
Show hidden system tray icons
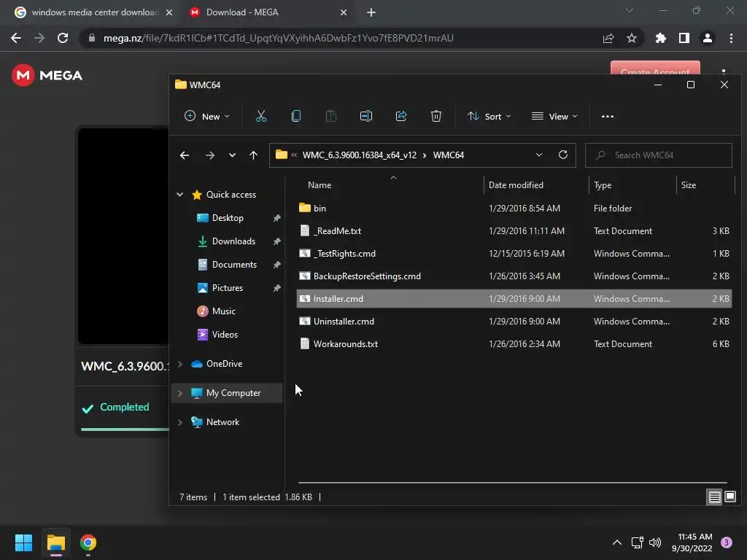point(617,542)
